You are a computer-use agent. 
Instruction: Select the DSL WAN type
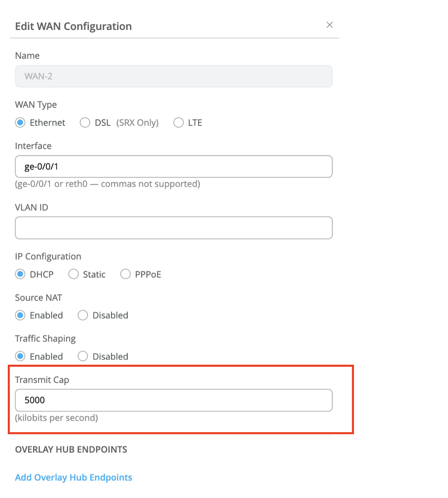pos(85,123)
